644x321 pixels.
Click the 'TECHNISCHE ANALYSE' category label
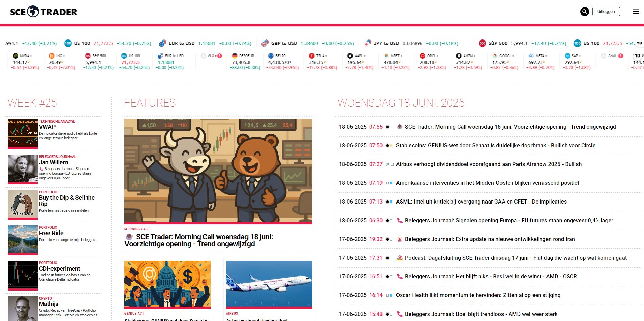tap(57, 121)
